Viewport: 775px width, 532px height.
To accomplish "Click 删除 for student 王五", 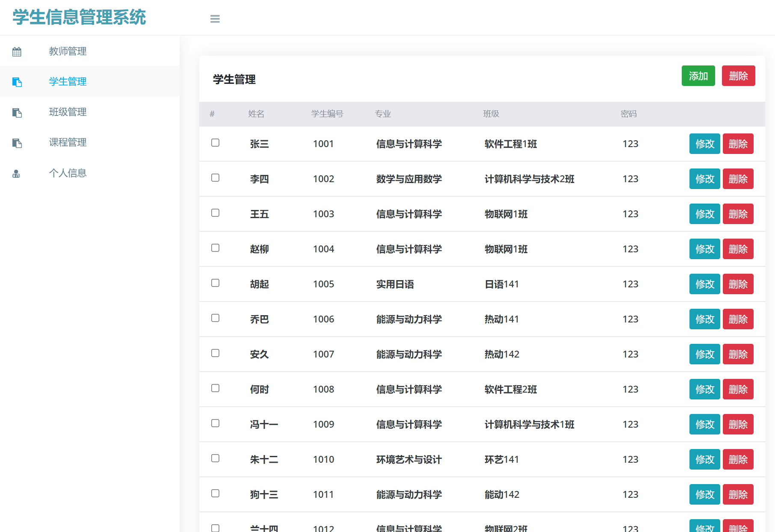I will point(738,214).
